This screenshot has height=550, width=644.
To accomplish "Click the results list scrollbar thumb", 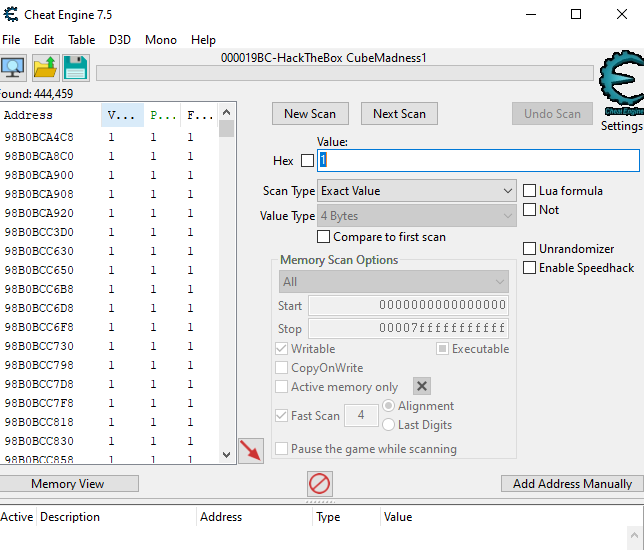I will pyautogui.click(x=226, y=129).
